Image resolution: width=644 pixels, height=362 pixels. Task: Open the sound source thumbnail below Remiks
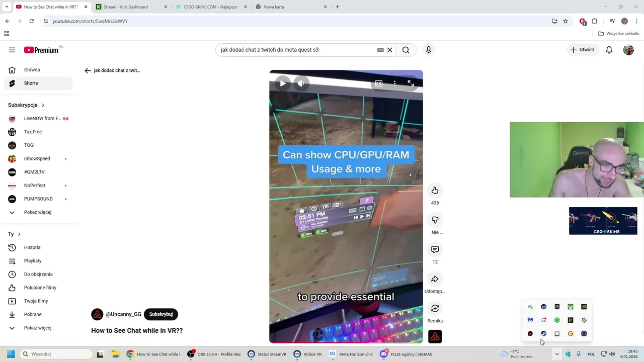pyautogui.click(x=435, y=337)
